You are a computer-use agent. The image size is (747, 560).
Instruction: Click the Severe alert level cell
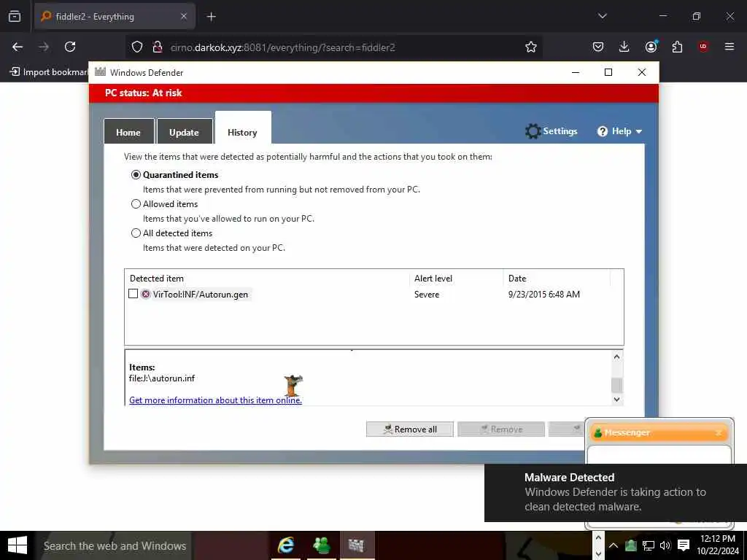coord(427,295)
